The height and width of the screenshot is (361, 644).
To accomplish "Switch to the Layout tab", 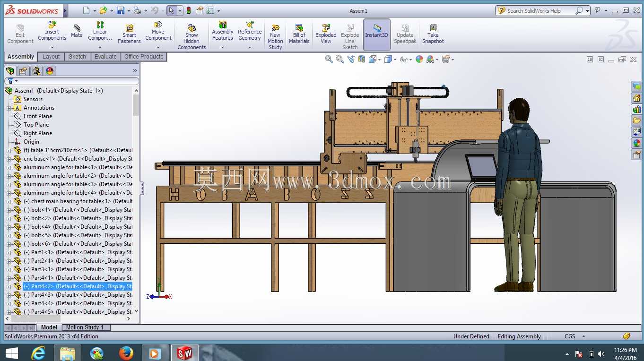I will pyautogui.click(x=51, y=57).
